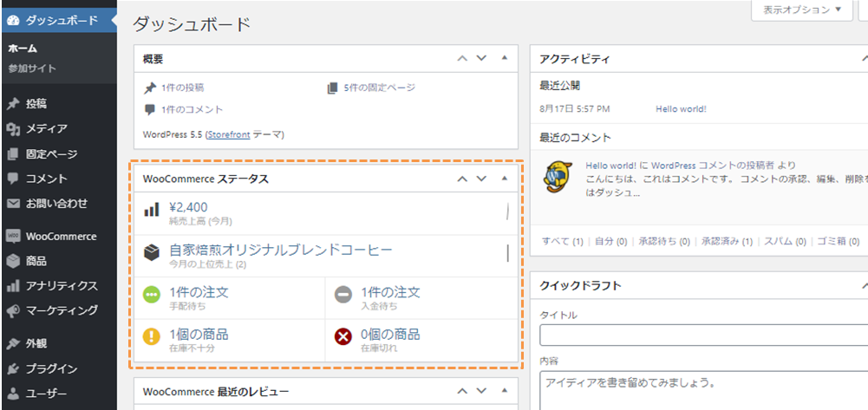Click the クイックドラフト タイトル input field
The image size is (868, 410).
click(703, 335)
